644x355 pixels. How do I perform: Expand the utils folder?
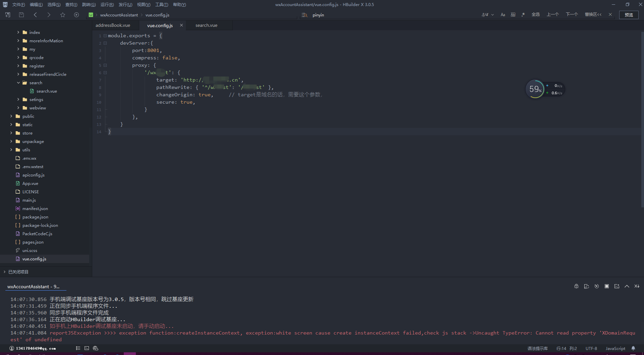coord(11,150)
